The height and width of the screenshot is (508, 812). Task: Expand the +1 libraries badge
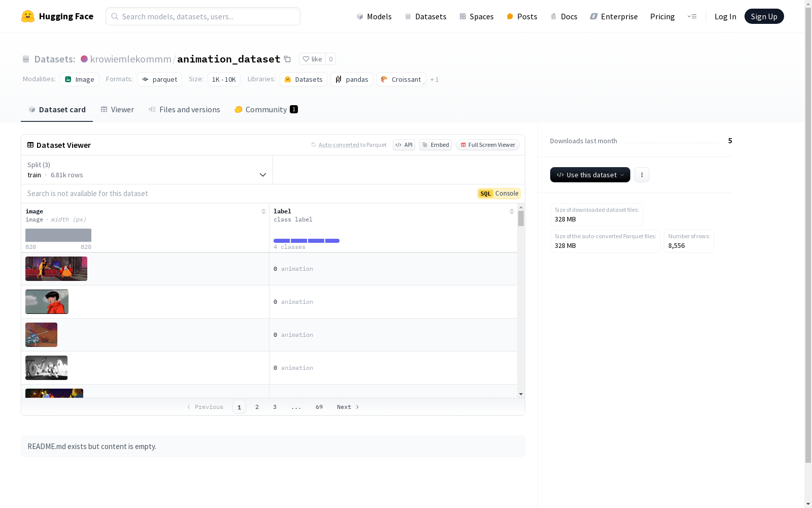434,79
